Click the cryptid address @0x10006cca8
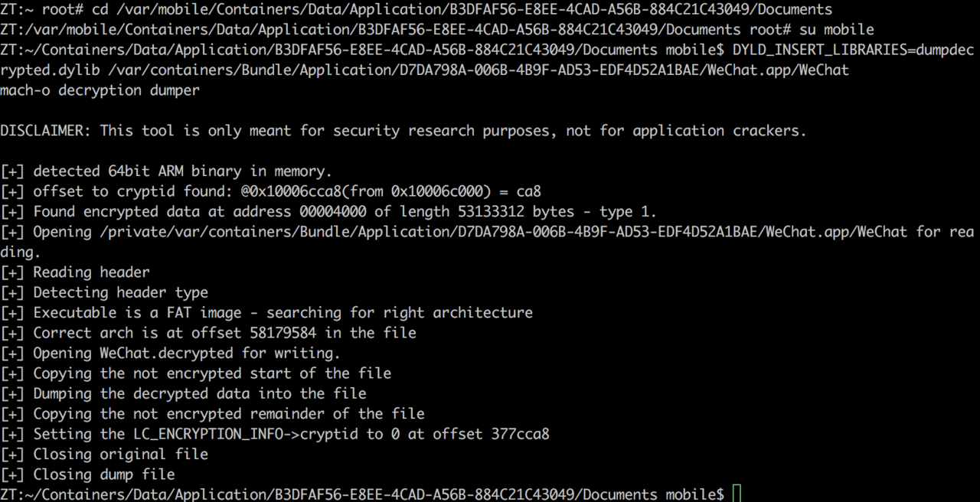The width and height of the screenshot is (980, 502). click(x=292, y=191)
